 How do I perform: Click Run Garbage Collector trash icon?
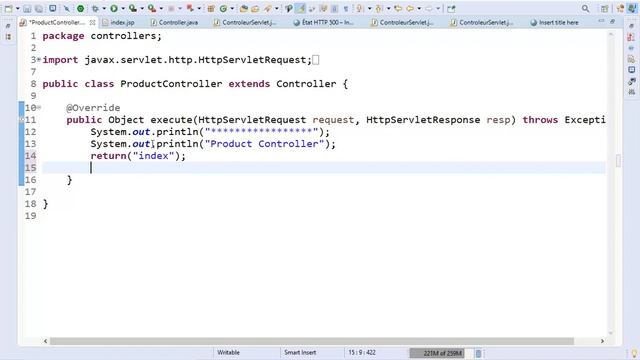(478, 353)
